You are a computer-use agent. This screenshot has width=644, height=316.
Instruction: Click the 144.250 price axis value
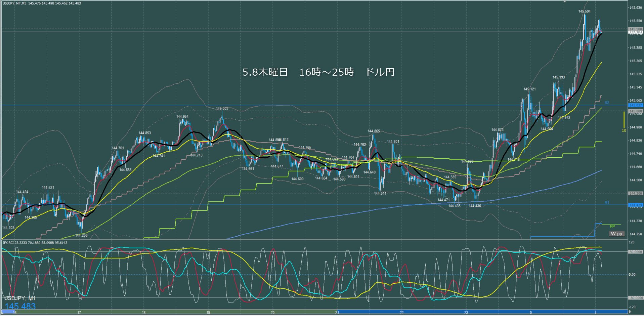(x=636, y=234)
